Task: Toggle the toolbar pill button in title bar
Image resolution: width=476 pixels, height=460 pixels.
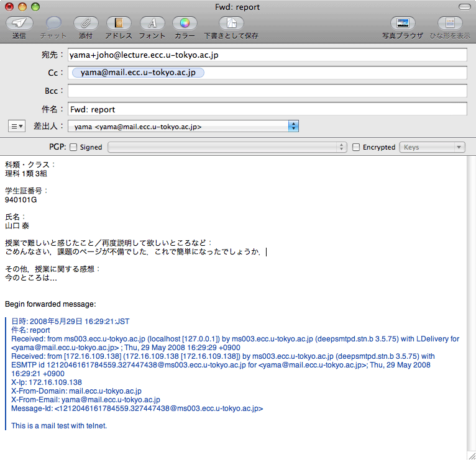Action: 464,7
